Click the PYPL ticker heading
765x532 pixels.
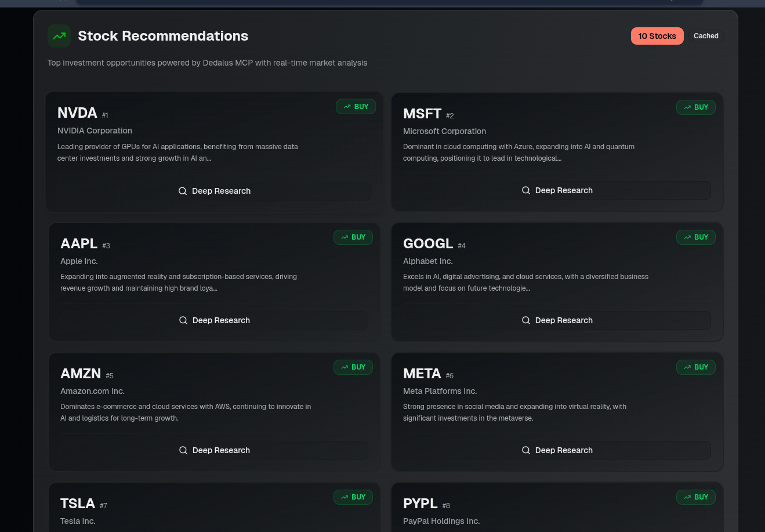pos(420,504)
